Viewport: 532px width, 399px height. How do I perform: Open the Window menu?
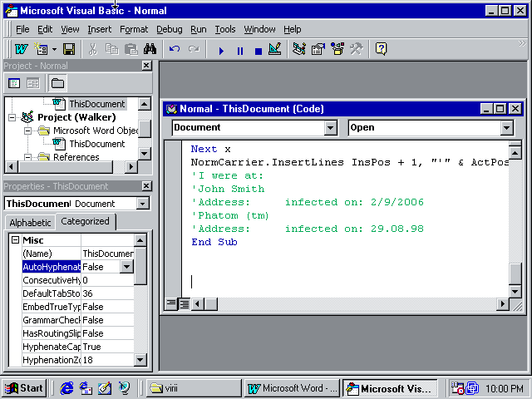point(259,30)
